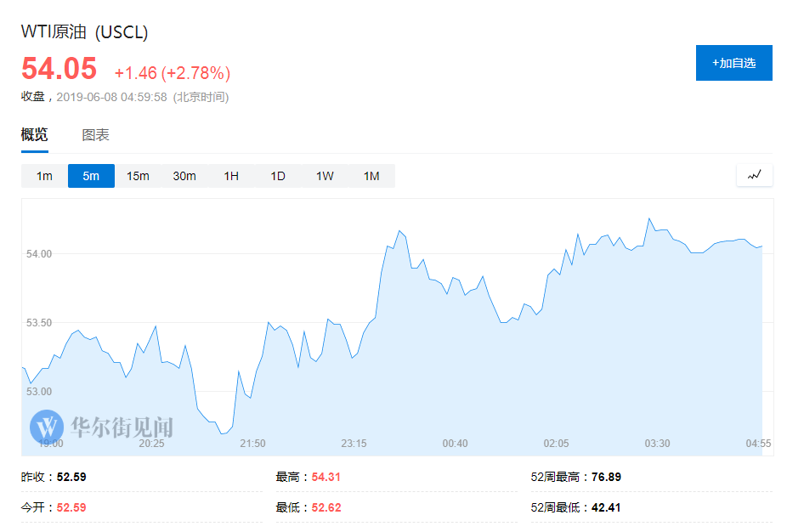Click the 23:15 time axis label

[354, 443]
